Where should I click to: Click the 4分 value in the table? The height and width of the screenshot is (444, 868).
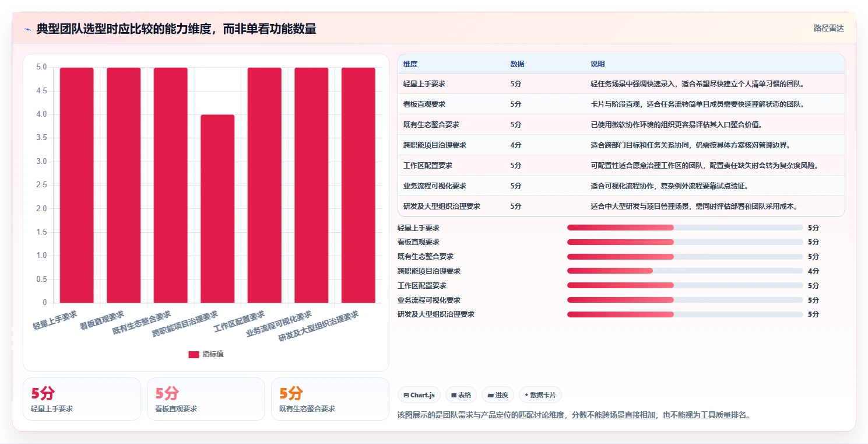(x=516, y=145)
